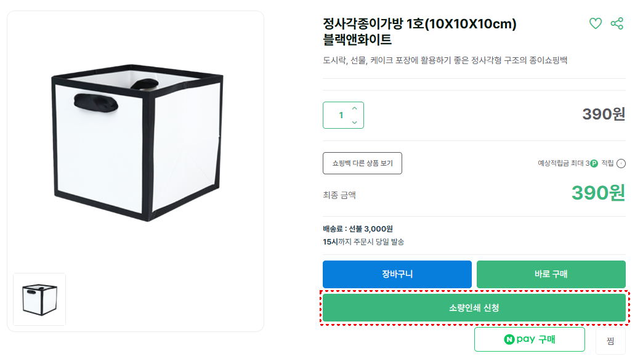Toggle the 찜 button
635x364 pixels.
coord(610,341)
